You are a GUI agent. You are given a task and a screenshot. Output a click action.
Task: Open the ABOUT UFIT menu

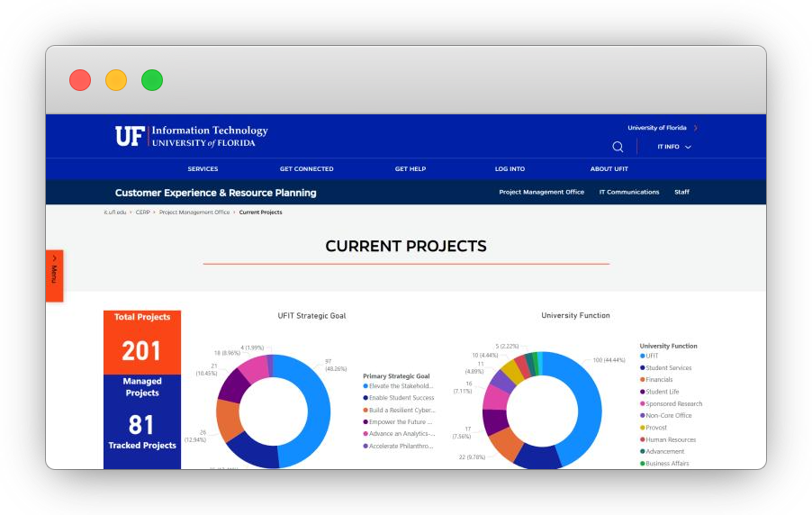pos(609,169)
